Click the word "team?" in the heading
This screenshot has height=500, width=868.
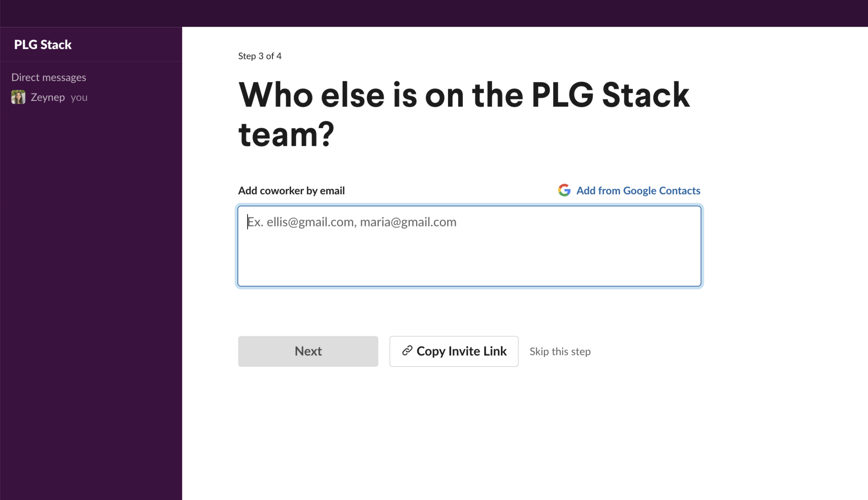pyautogui.click(x=287, y=134)
